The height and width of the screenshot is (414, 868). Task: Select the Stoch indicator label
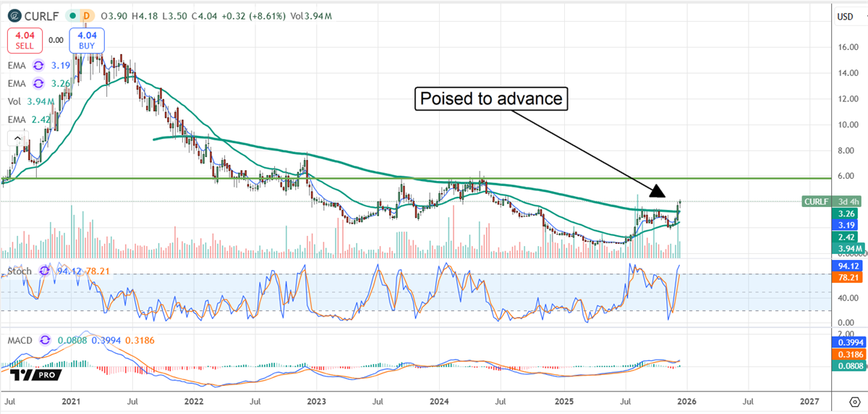pos(19,271)
